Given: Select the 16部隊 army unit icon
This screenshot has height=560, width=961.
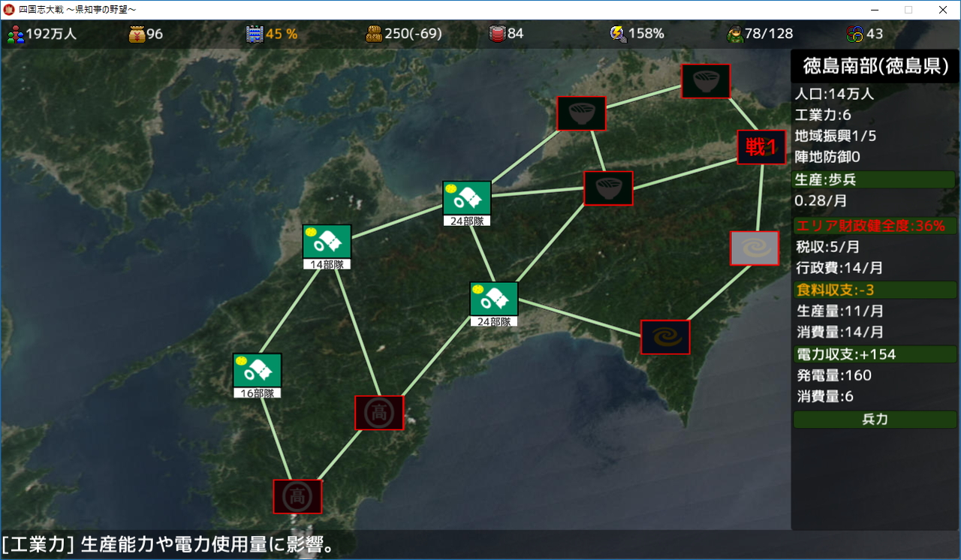Looking at the screenshot, I should (257, 369).
